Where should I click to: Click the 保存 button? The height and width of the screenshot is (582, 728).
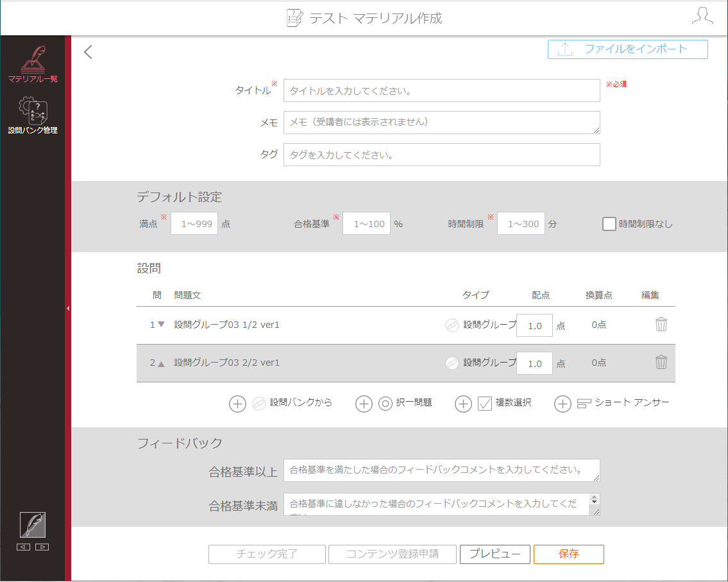[x=569, y=554]
